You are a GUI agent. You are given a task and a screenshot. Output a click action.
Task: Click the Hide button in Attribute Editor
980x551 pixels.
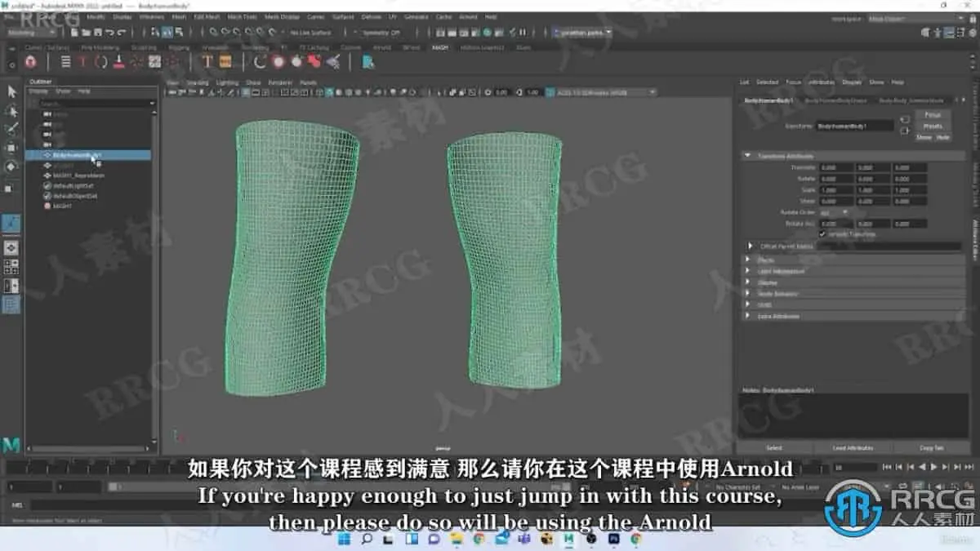coord(943,137)
